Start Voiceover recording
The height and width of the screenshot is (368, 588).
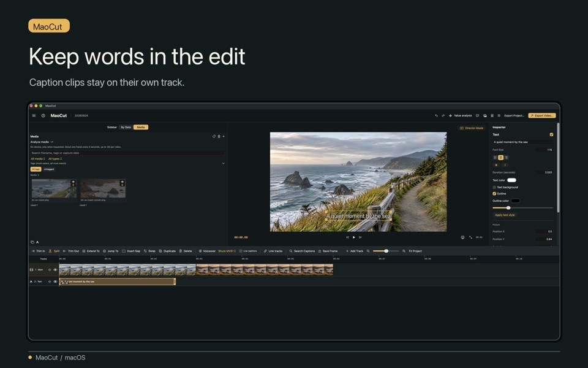[207, 251]
